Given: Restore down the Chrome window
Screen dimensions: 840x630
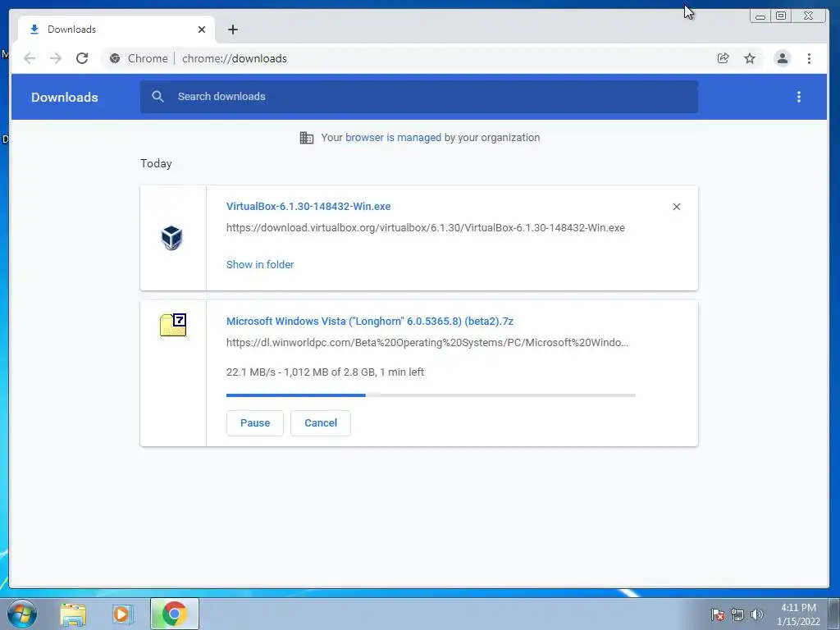Looking at the screenshot, I should (x=781, y=16).
